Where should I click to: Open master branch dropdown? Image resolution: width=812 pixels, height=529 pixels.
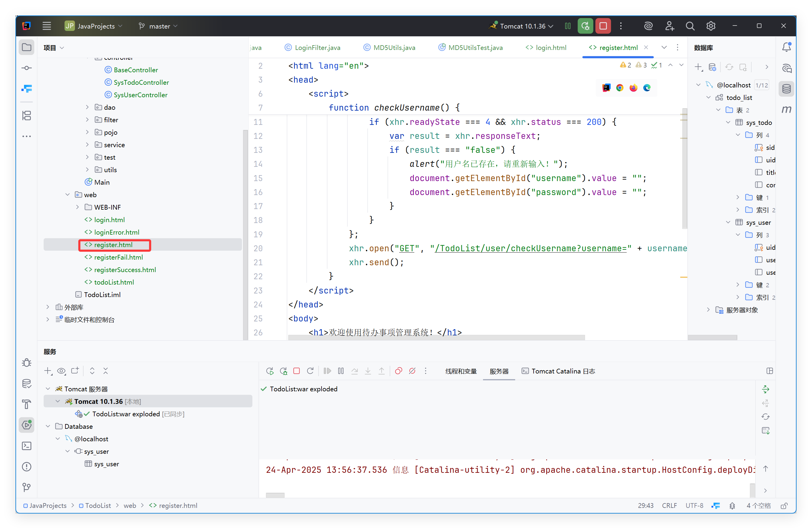(x=158, y=26)
